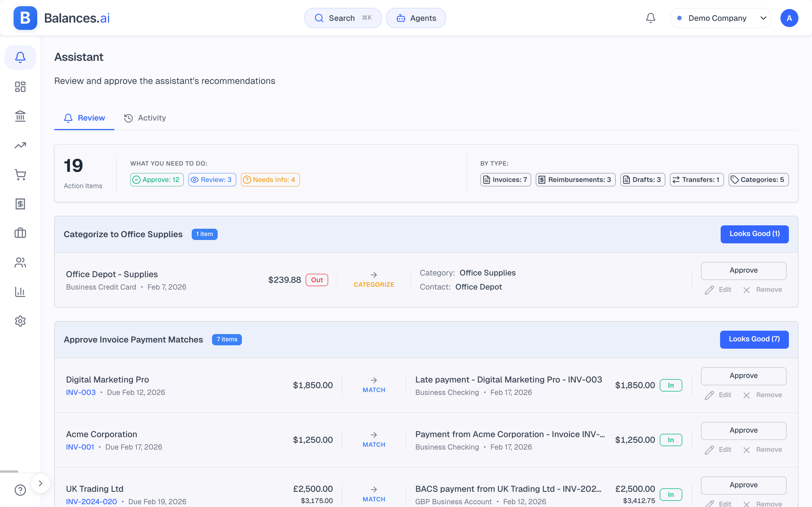Expand the collapsed sidebar with the chevron arrow
The height and width of the screenshot is (507, 812).
click(x=41, y=483)
